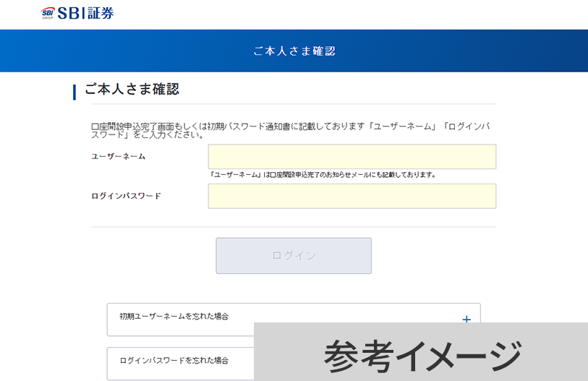588x381 pixels.
Task: Expand 初期ユーザーネームを忘れた場合 section
Action: (175, 317)
